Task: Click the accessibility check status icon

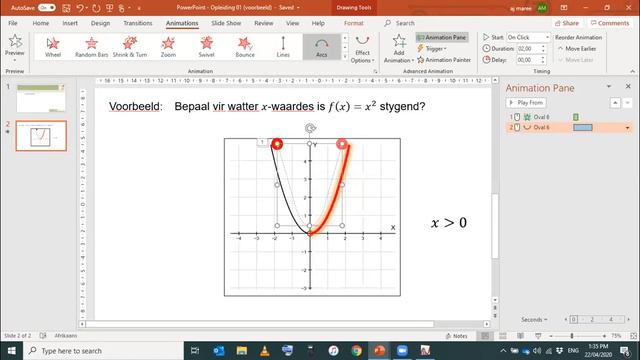Action: click(x=43, y=336)
